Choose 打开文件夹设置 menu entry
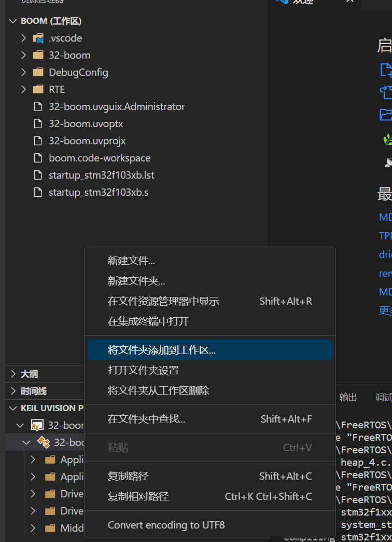 [x=209, y=370]
